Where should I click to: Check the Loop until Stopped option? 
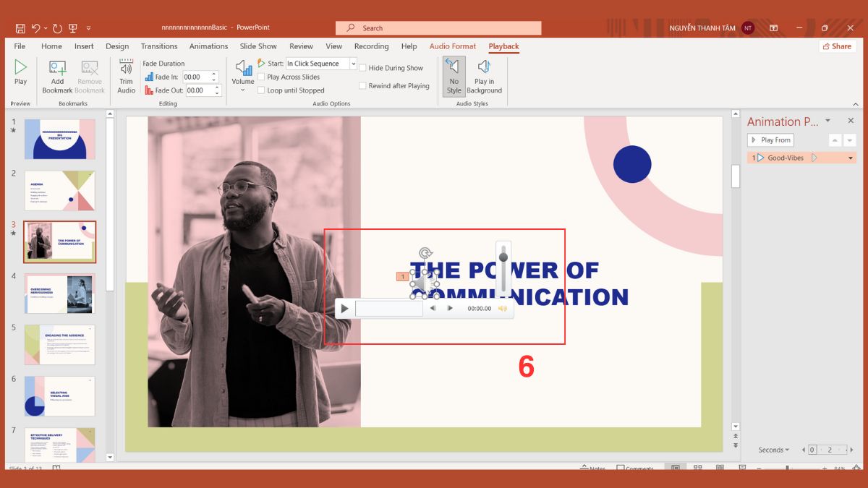tap(262, 90)
